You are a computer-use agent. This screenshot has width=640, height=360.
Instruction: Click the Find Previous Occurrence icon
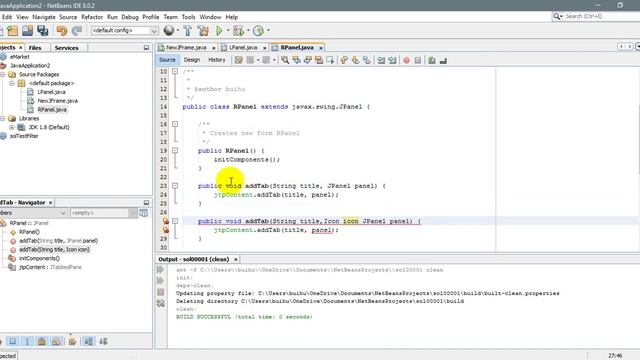point(296,60)
